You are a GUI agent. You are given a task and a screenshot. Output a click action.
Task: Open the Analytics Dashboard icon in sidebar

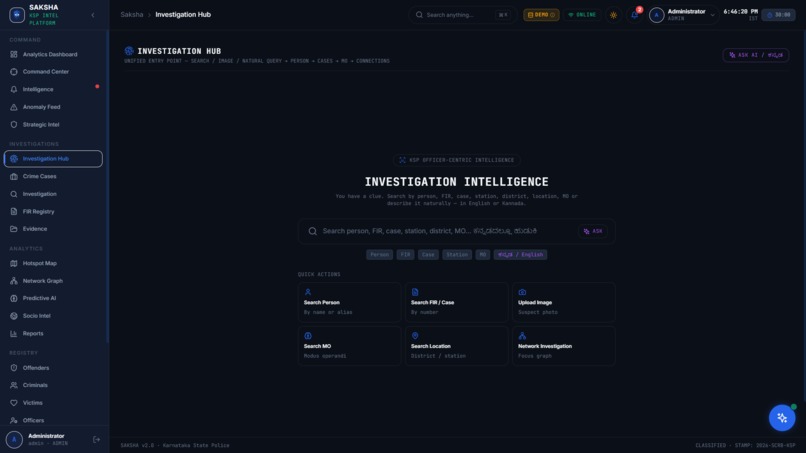click(x=14, y=54)
